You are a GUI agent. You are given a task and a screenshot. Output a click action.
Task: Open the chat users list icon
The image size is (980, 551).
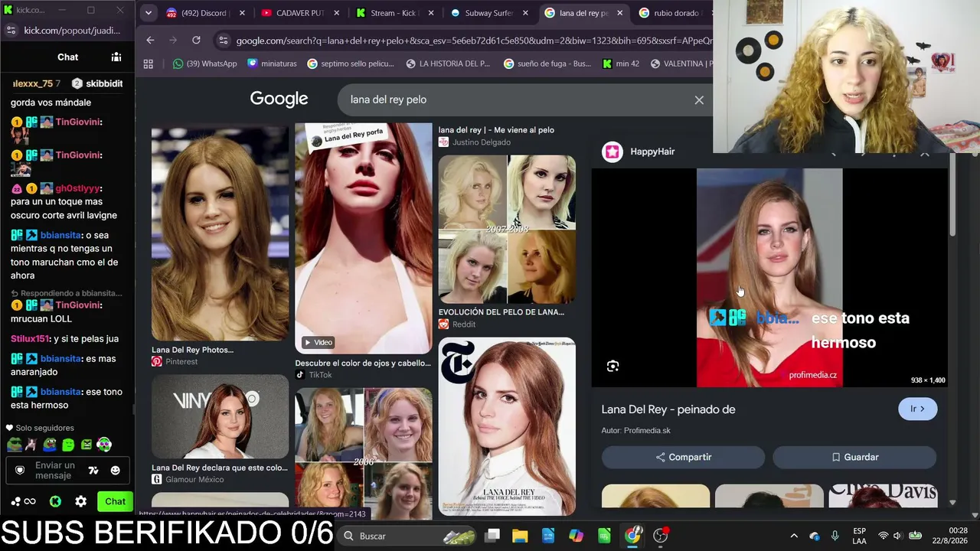pyautogui.click(x=116, y=57)
